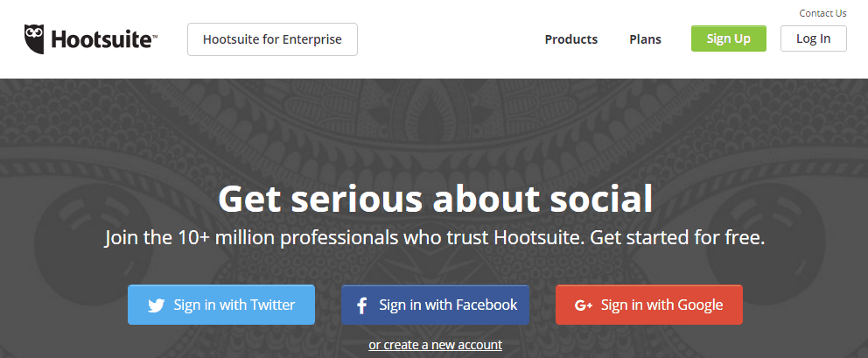Click the 'Get serious about social' headline

coord(435,199)
